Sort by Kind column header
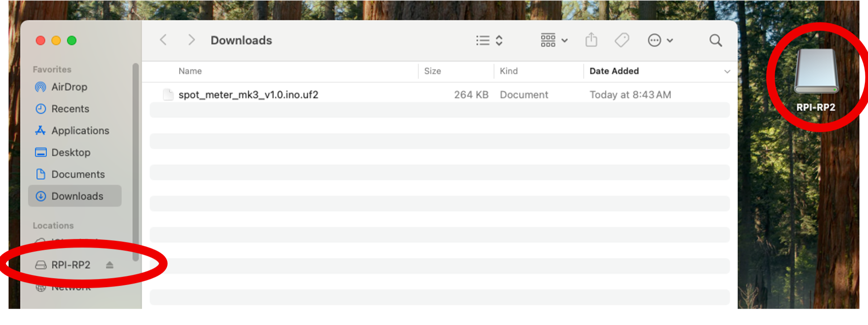Viewport: 868px width, 325px height. point(509,71)
